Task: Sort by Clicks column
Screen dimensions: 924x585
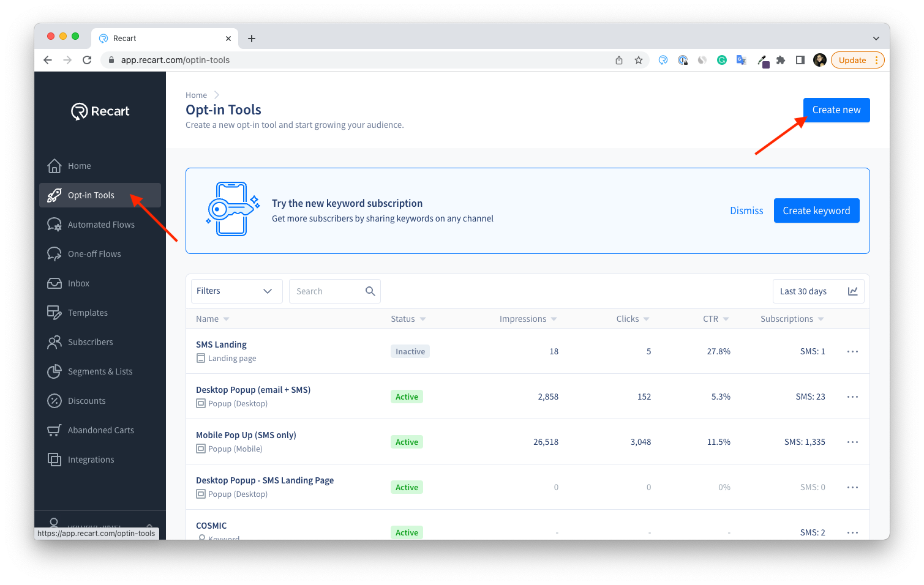Action: pos(633,319)
